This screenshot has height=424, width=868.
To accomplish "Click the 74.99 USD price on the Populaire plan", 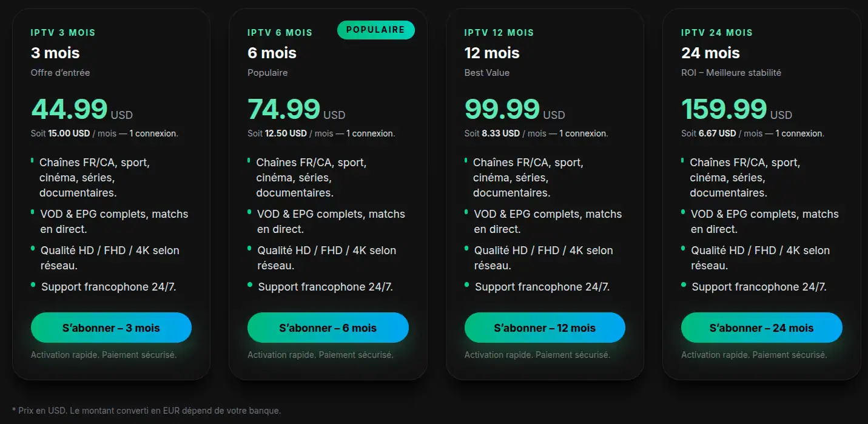I will tap(284, 109).
